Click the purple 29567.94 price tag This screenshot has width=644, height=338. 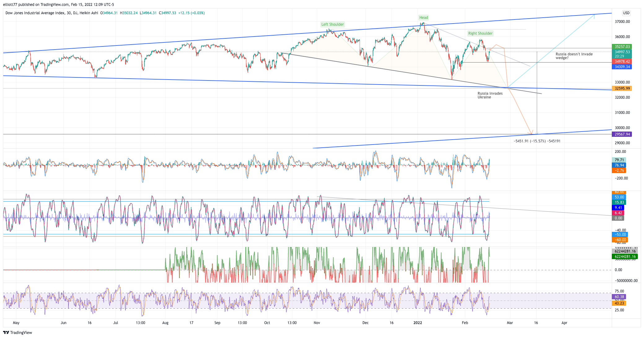click(x=622, y=134)
